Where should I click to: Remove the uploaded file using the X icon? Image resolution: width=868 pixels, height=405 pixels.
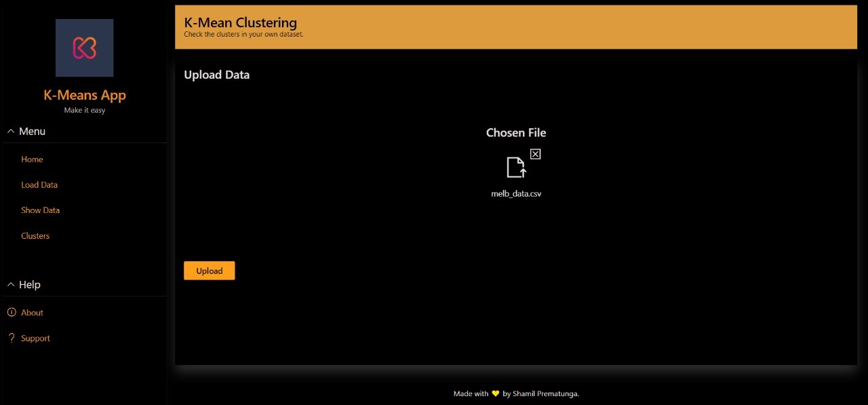pos(535,154)
